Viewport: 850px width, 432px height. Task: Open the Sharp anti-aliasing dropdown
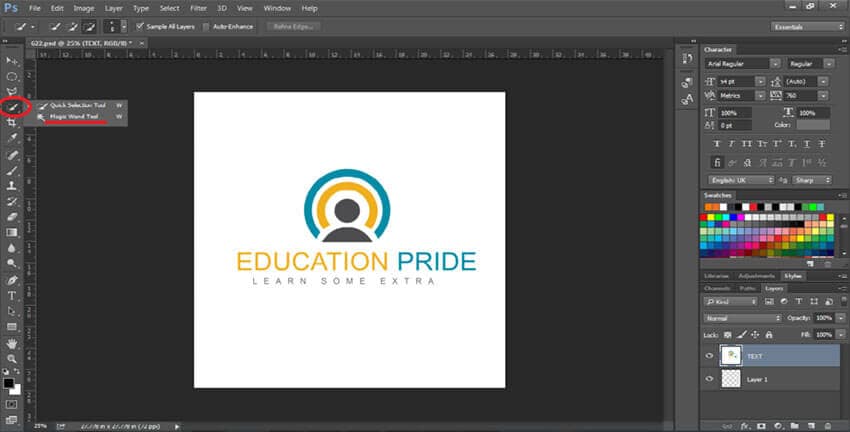pos(812,180)
